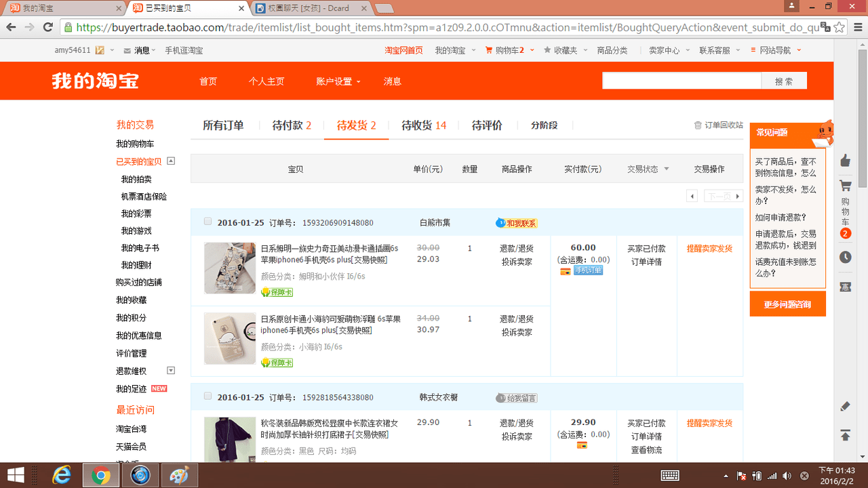Open the 小海豹 phone case product thumbnail
The height and width of the screenshot is (488, 868).
[x=230, y=338]
